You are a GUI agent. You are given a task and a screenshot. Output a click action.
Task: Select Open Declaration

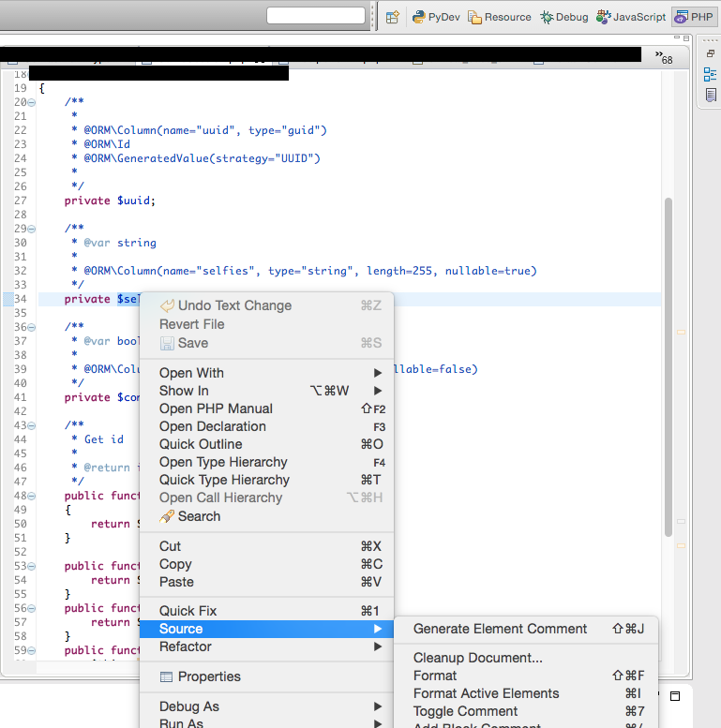click(266, 426)
